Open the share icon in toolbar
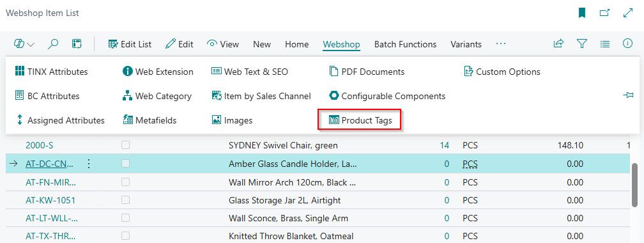644x243 pixels. [558, 43]
